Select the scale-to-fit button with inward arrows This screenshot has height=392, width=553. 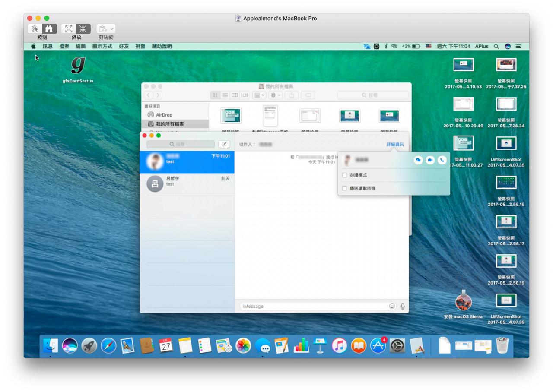click(x=83, y=29)
